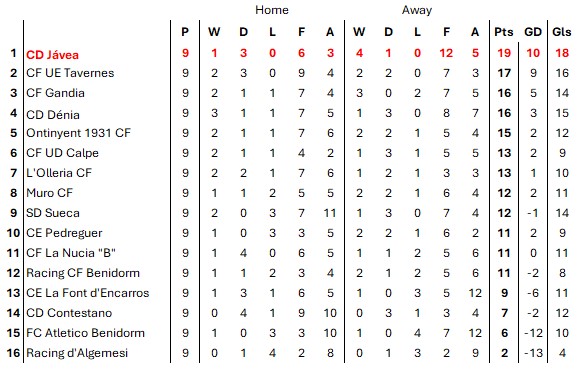Click Racing d'Algemesi team name

[77, 353]
